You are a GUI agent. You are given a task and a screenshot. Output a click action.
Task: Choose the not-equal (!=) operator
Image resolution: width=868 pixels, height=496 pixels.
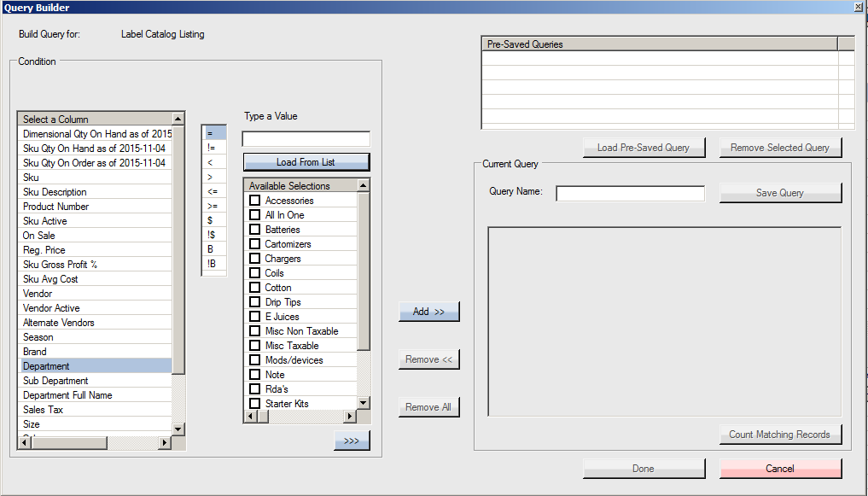[x=214, y=148]
